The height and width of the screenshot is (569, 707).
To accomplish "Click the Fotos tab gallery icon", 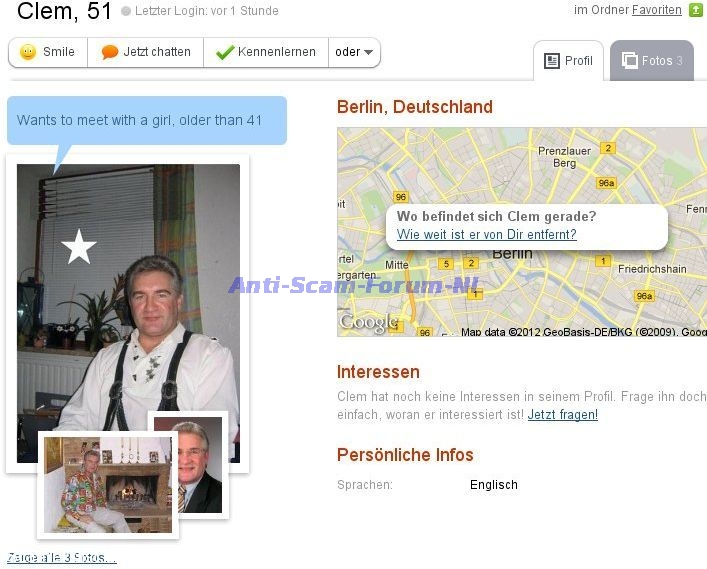I will pyautogui.click(x=629, y=60).
